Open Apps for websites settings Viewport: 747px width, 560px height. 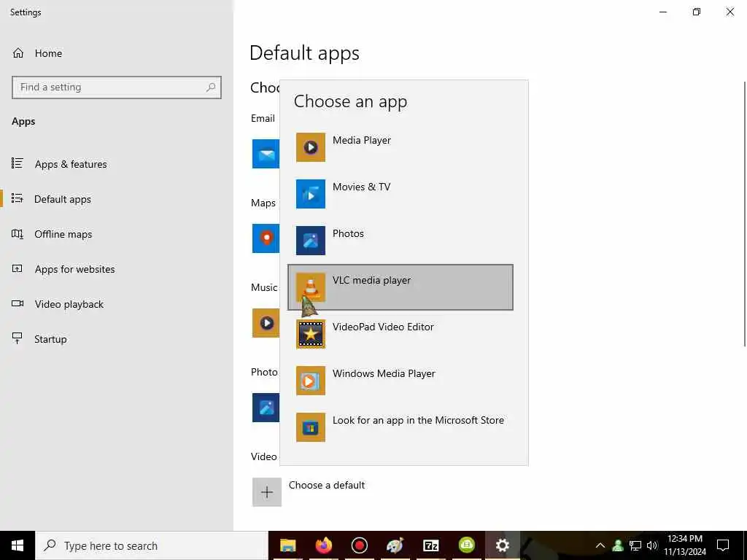tap(117, 269)
